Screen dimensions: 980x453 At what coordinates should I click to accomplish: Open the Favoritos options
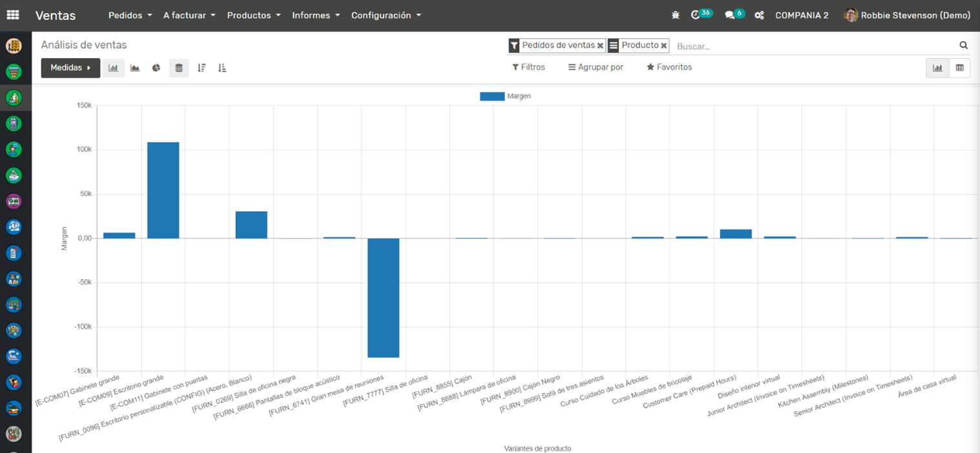tap(669, 67)
